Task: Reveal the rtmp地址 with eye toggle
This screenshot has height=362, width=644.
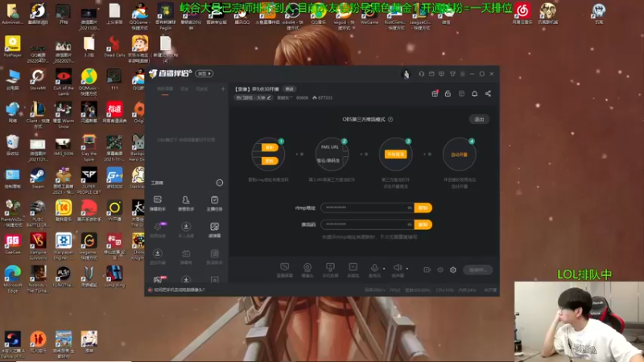Action: [x=410, y=208]
